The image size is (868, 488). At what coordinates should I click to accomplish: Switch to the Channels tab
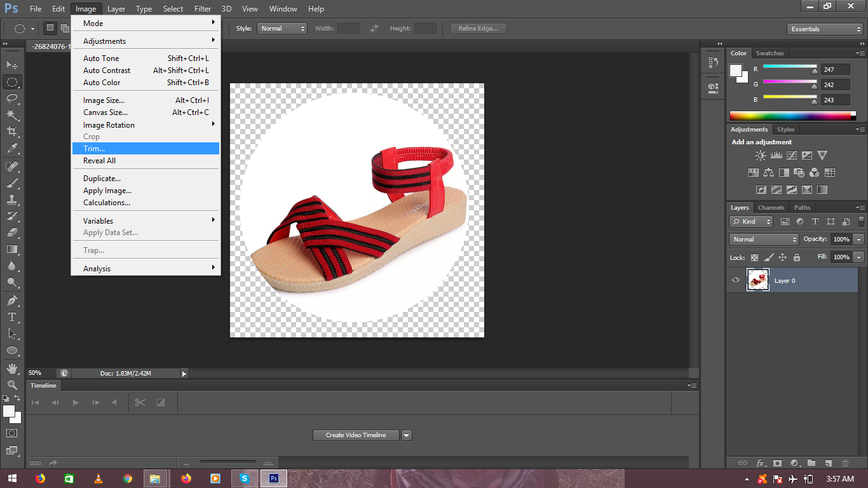pyautogui.click(x=771, y=208)
